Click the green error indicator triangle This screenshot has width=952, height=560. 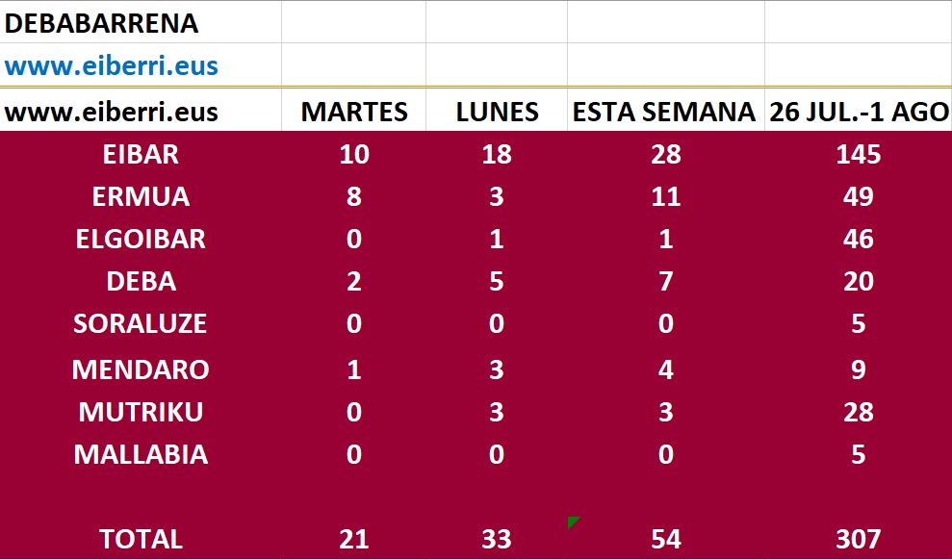pos(573,522)
